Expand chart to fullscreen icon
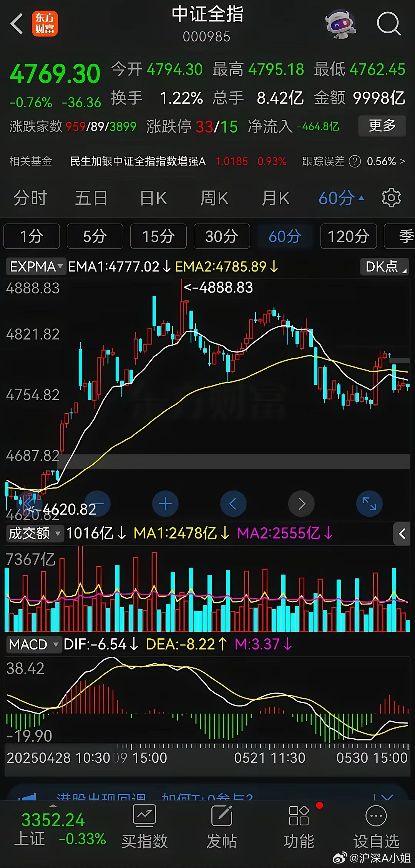 point(369,504)
